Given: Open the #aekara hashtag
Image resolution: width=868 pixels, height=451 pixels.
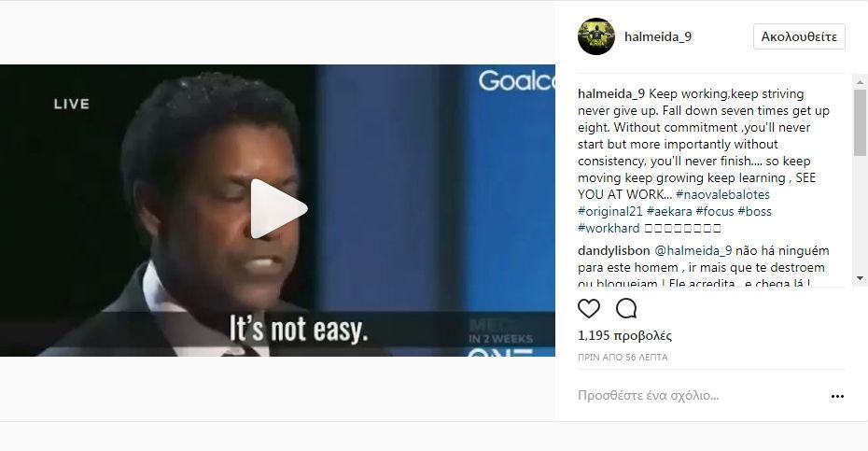Looking at the screenshot, I should [x=669, y=211].
